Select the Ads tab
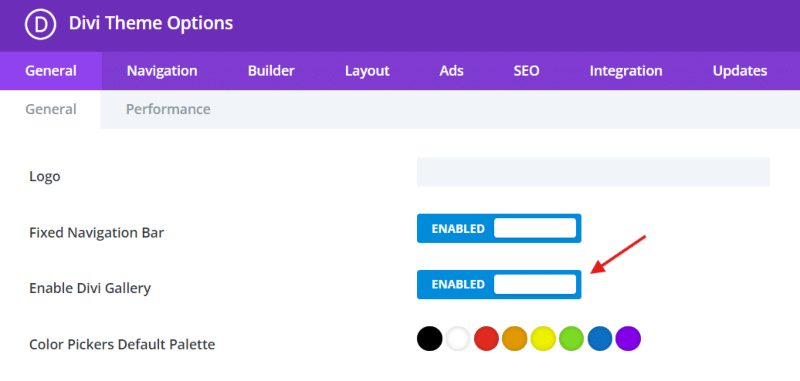The image size is (800, 381). 451,71
